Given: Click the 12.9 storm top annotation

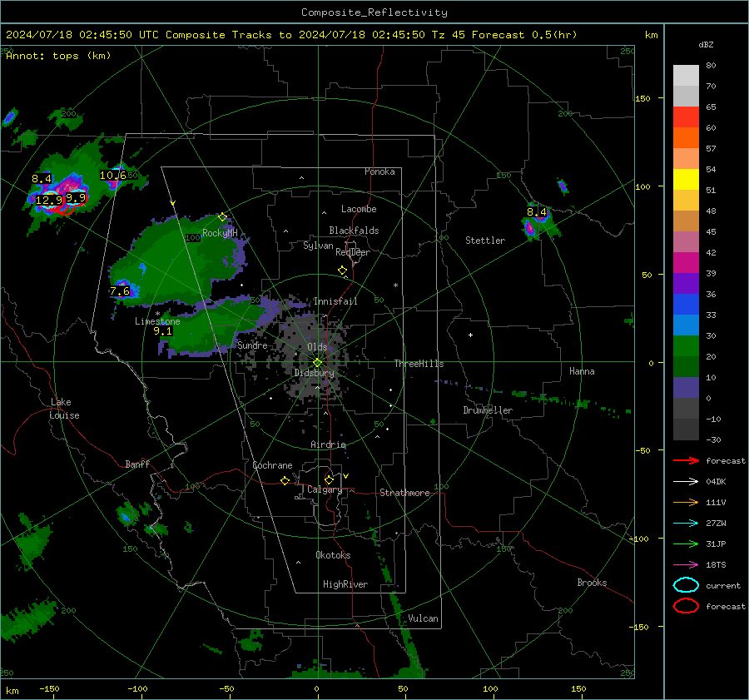Looking at the screenshot, I should click(49, 201).
